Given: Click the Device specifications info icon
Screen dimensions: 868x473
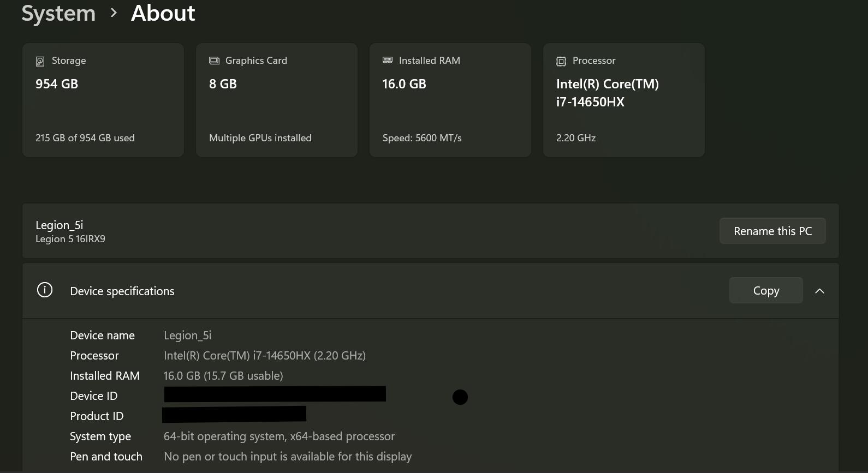Looking at the screenshot, I should 45,290.
